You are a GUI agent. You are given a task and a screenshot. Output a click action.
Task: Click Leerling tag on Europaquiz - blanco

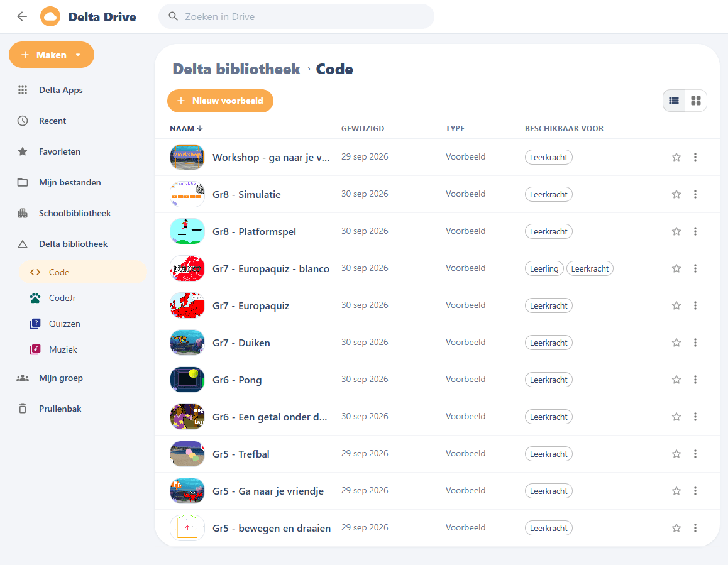coord(544,268)
